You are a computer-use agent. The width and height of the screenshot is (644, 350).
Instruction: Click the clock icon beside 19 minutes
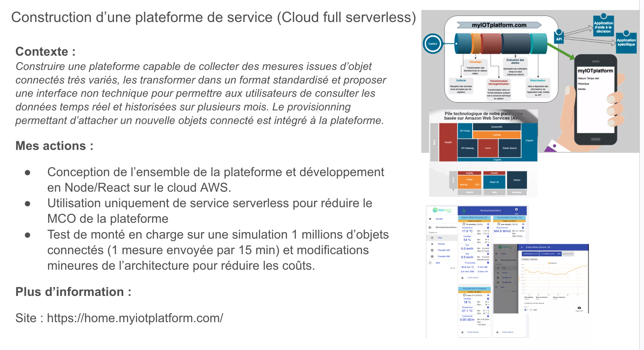464,224
